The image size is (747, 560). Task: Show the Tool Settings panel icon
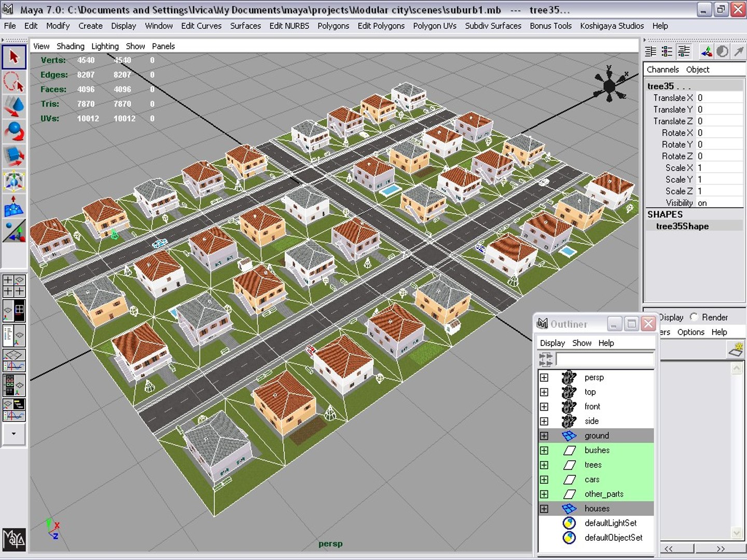tap(667, 51)
